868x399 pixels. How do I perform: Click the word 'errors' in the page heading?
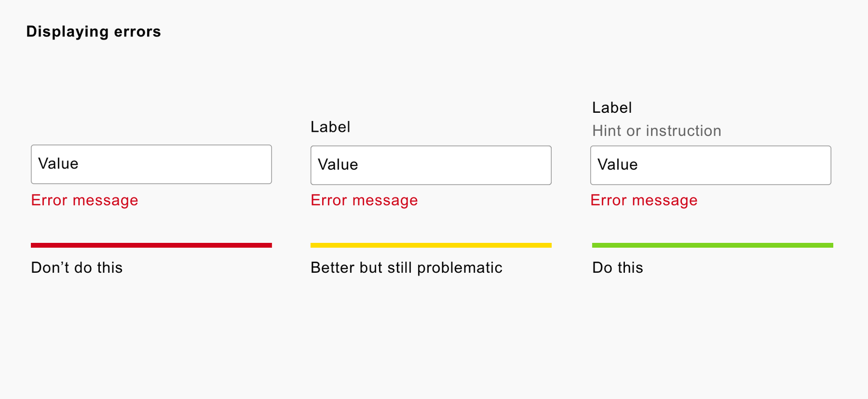[x=137, y=32]
